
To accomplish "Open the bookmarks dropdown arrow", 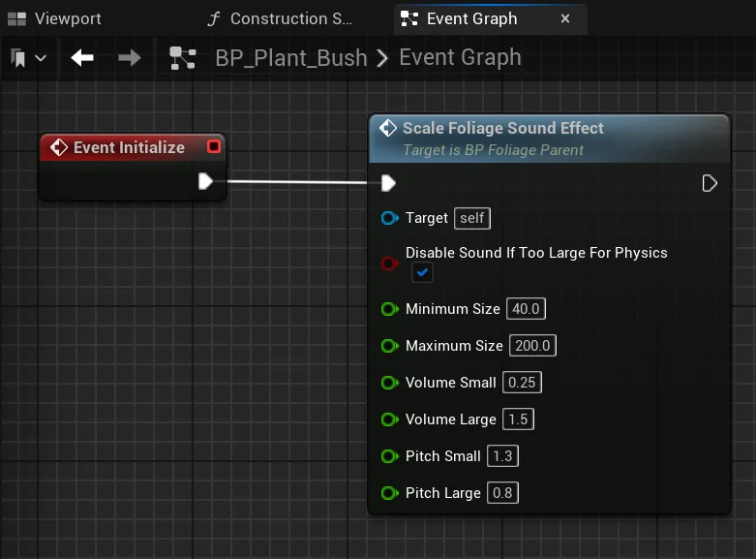I will (x=41, y=58).
